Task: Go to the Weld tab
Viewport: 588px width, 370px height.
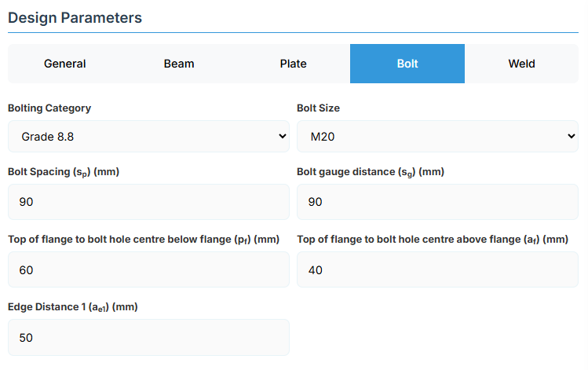Action: (521, 64)
